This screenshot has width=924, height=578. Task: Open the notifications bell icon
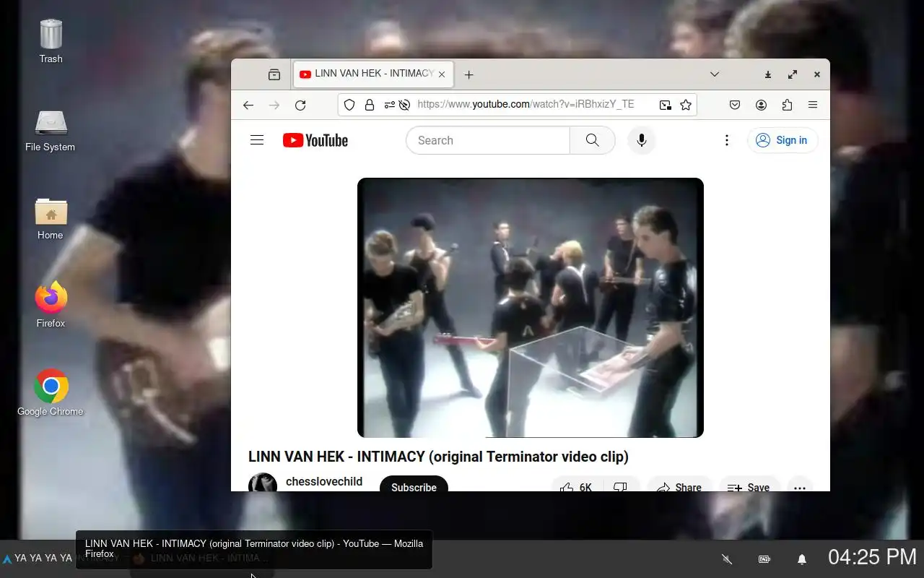pos(801,559)
